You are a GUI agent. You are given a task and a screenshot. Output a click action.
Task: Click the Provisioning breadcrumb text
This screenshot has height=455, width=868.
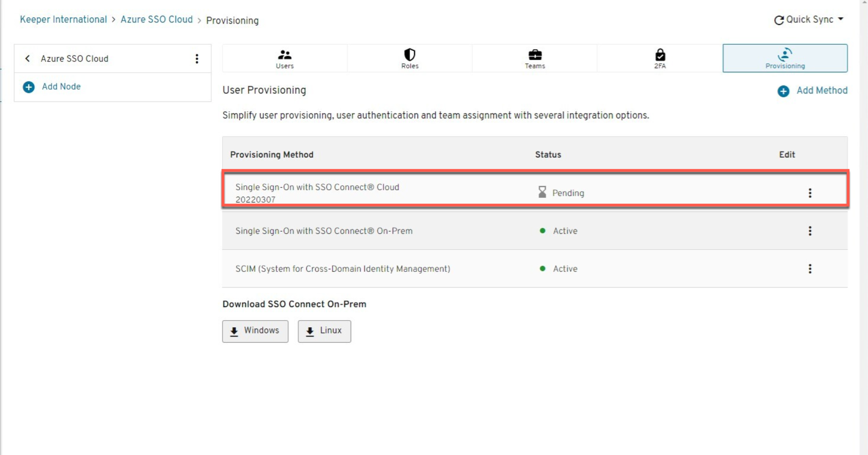[x=232, y=21]
